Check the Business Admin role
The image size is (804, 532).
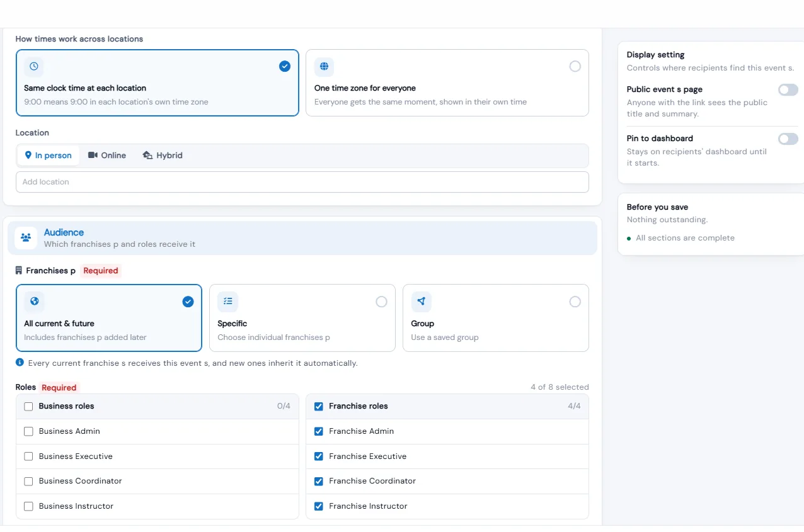click(28, 432)
